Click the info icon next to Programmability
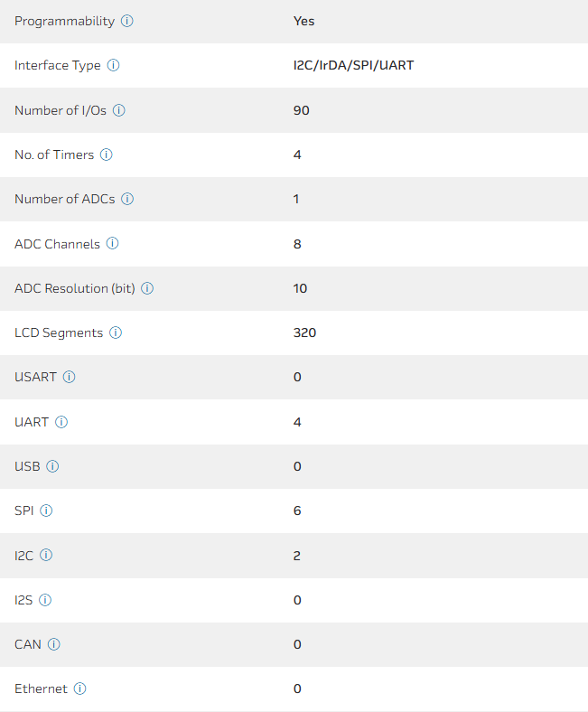The image size is (588, 712). point(127,21)
